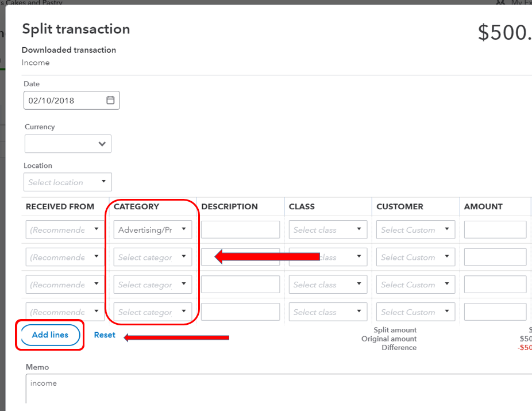Screen dimensions: 532x411
Task: Click Description field in first row
Action: (x=240, y=229)
